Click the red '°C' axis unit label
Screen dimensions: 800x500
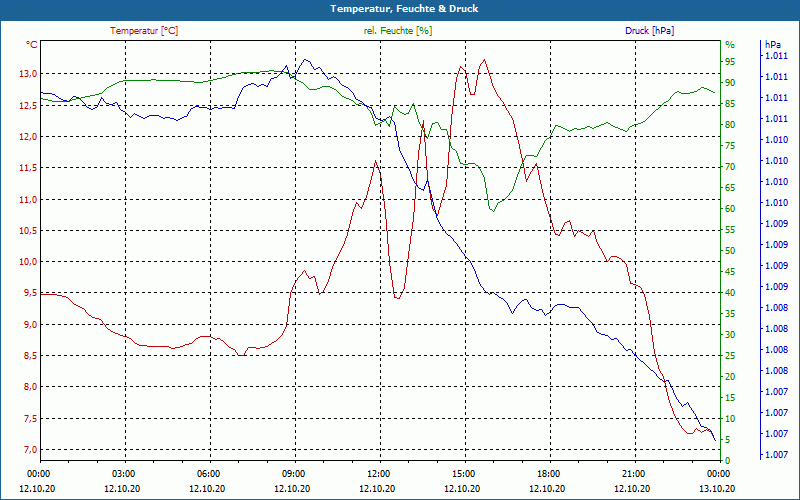tap(32, 45)
